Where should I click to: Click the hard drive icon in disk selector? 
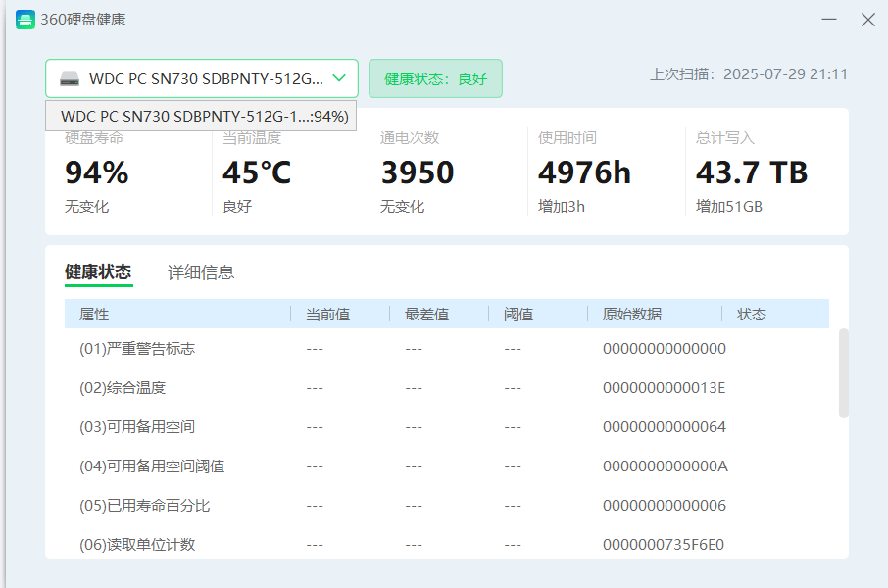click(69, 78)
